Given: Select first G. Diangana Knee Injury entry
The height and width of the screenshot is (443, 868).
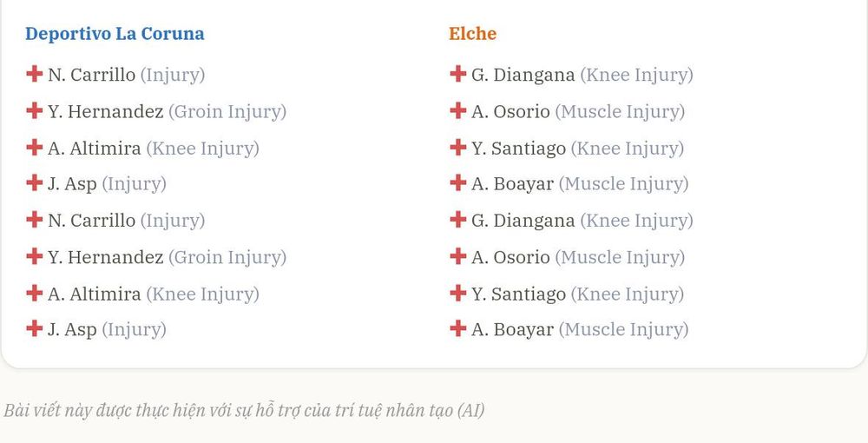Looking at the screenshot, I should [x=571, y=75].
